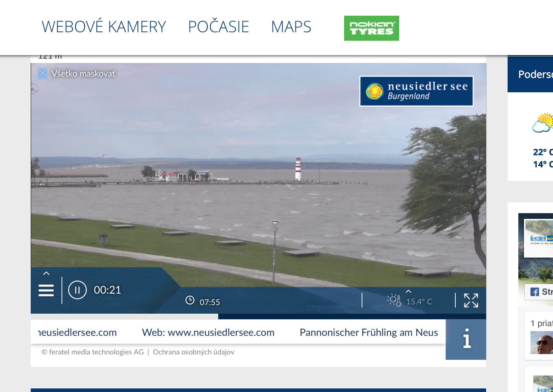Click the Nokian Tyres sponsor logo

(372, 28)
